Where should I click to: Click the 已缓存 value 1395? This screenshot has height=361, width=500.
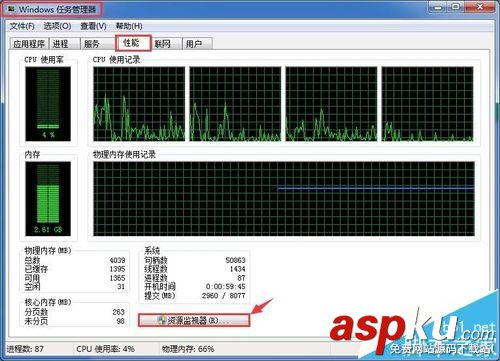[117, 269]
